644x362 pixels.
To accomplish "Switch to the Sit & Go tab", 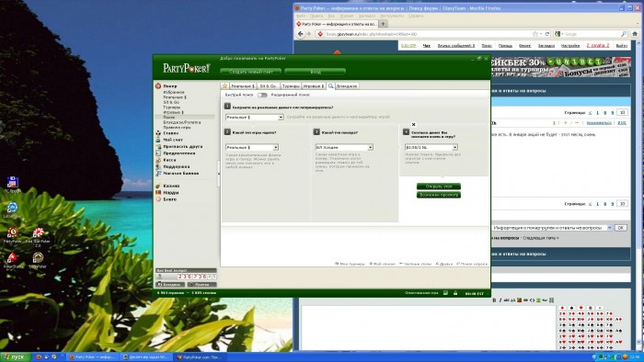I will 268,86.
